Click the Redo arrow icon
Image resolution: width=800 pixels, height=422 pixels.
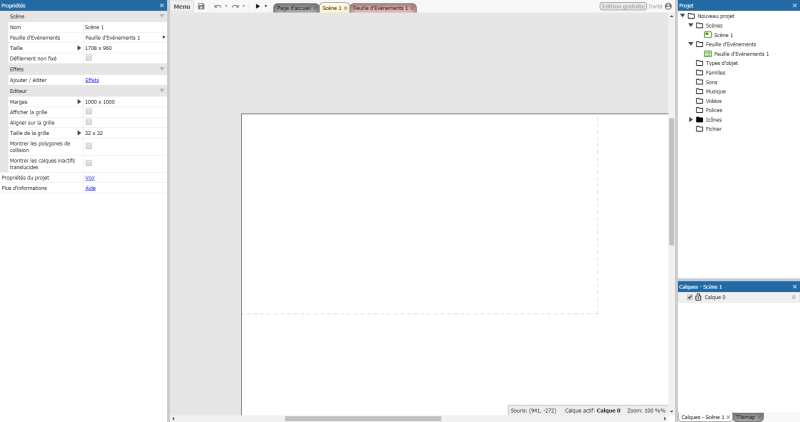pos(235,7)
